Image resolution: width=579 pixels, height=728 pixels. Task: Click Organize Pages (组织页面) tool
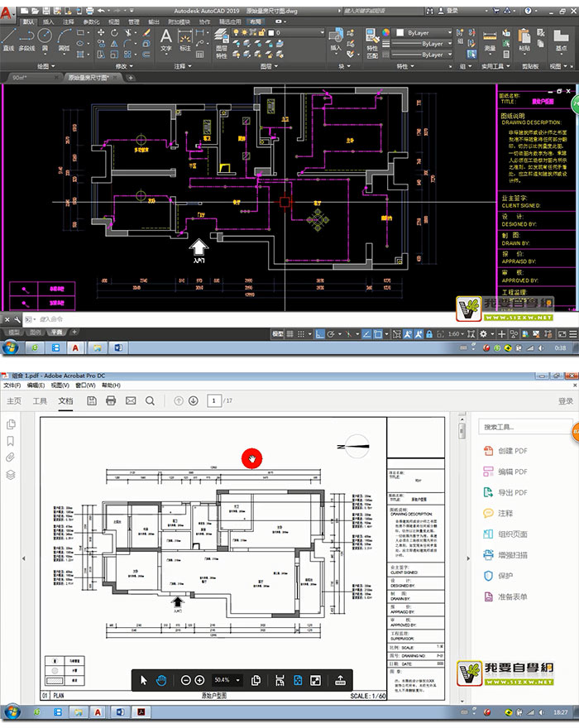[x=505, y=534]
